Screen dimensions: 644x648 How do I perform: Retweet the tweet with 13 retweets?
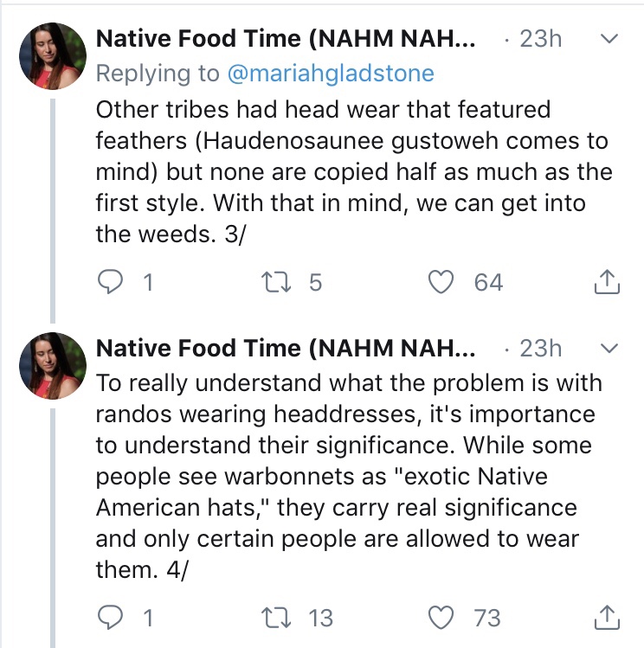tap(278, 617)
